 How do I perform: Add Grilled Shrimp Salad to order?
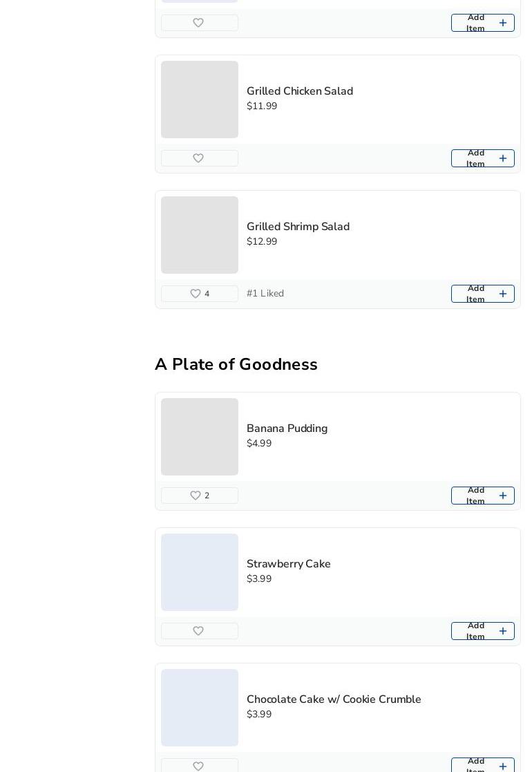coord(482,294)
